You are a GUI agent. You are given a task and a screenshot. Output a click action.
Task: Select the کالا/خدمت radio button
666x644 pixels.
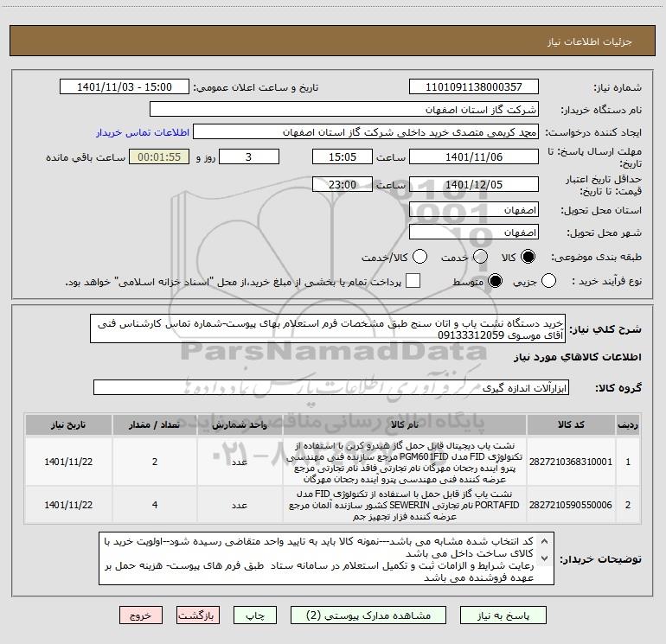click(x=420, y=257)
